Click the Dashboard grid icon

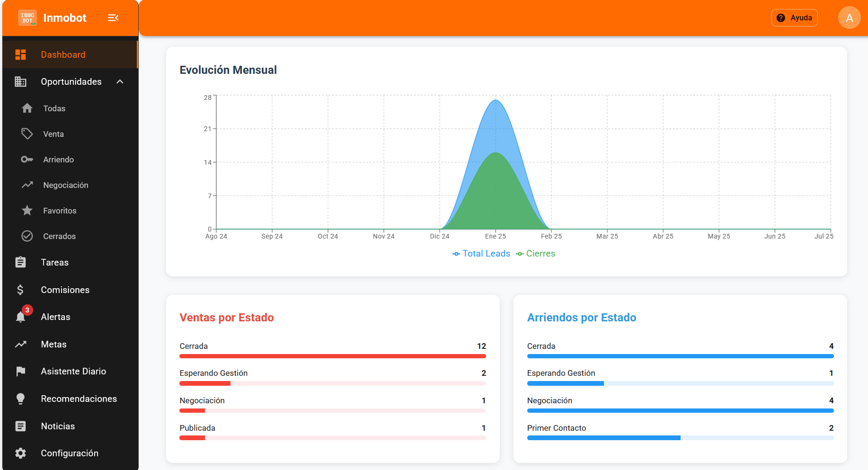(20, 54)
